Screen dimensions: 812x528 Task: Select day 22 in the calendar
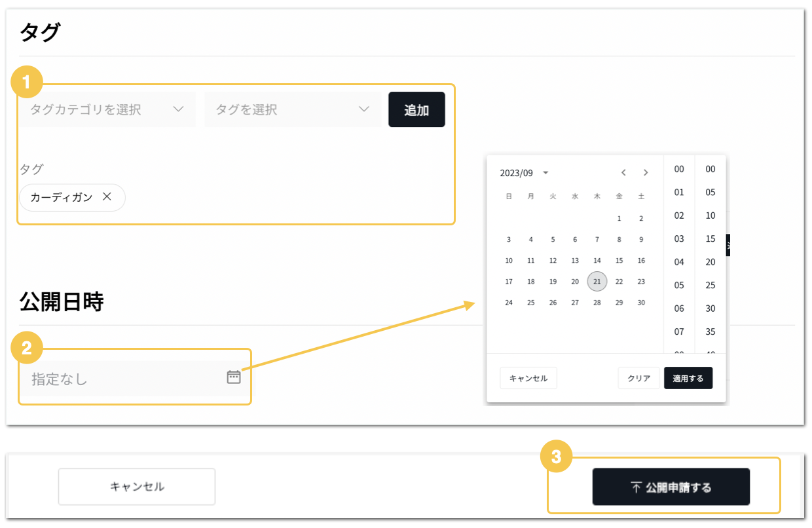pos(619,282)
